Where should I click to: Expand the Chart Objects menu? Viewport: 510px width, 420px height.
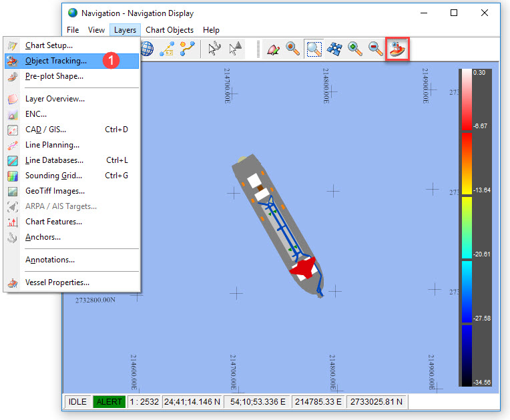point(170,30)
